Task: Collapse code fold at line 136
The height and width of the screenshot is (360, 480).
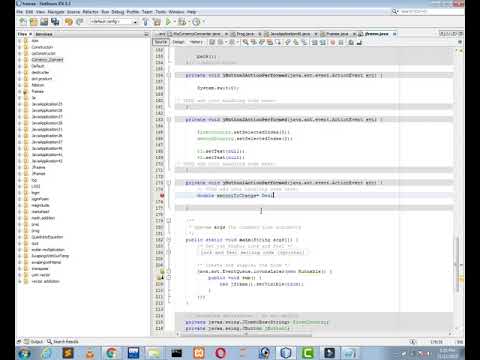Action: tap(169, 75)
